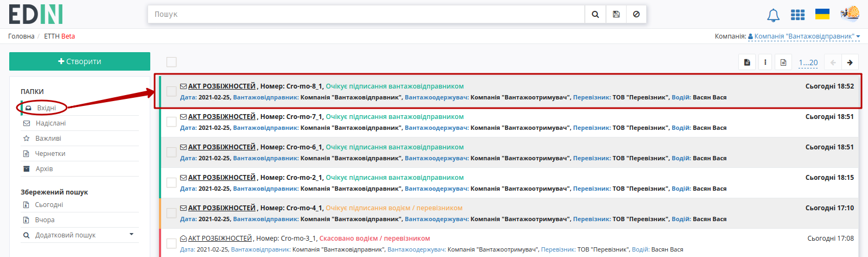
Task: Check the Cro-mo-6_1 row checkbox
Action: point(171,152)
